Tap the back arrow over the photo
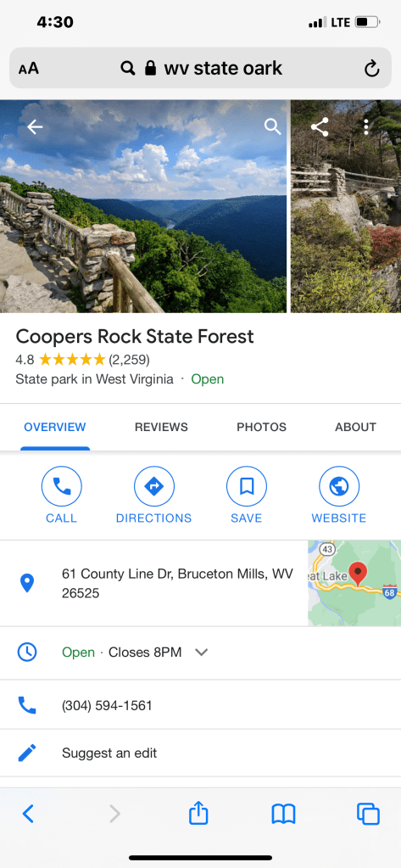Image resolution: width=401 pixels, height=868 pixels. [35, 127]
